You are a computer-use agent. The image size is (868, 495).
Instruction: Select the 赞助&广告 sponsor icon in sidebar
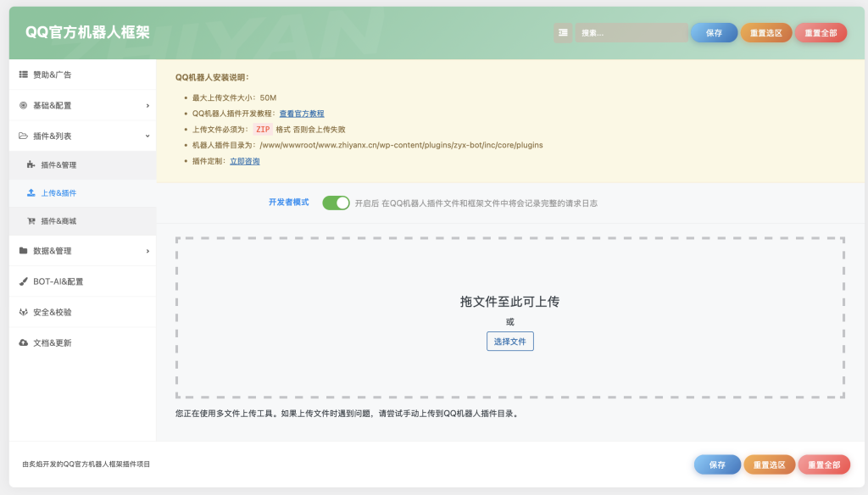pyautogui.click(x=23, y=75)
